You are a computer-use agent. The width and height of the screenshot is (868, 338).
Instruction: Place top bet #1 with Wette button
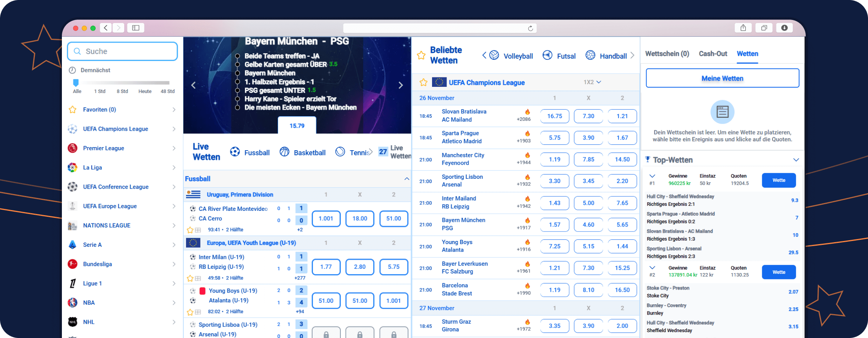coord(779,180)
